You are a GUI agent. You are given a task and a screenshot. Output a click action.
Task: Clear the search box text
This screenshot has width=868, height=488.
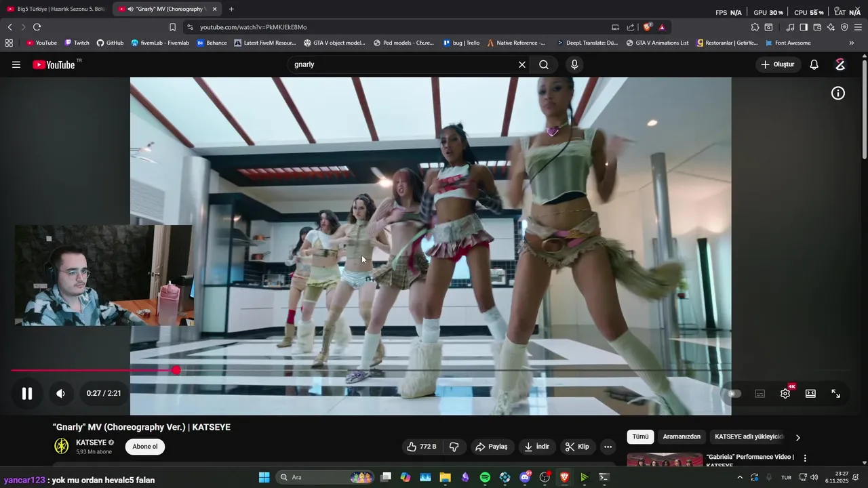[x=522, y=64]
